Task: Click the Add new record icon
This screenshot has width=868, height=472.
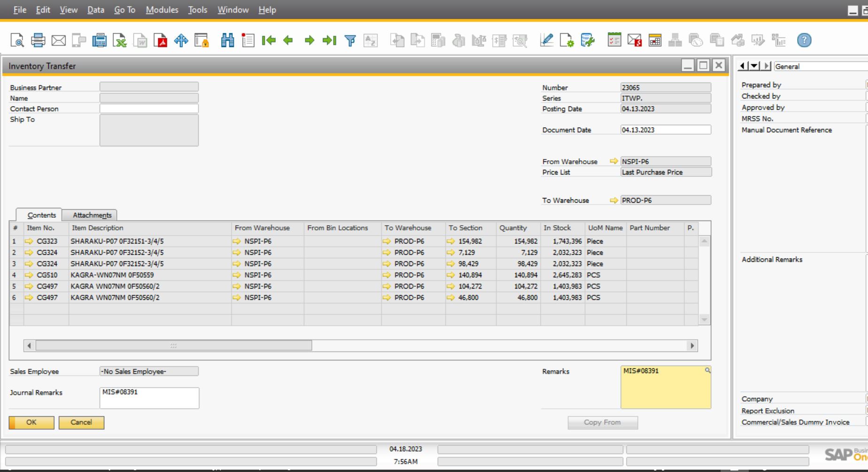Action: click(248, 40)
